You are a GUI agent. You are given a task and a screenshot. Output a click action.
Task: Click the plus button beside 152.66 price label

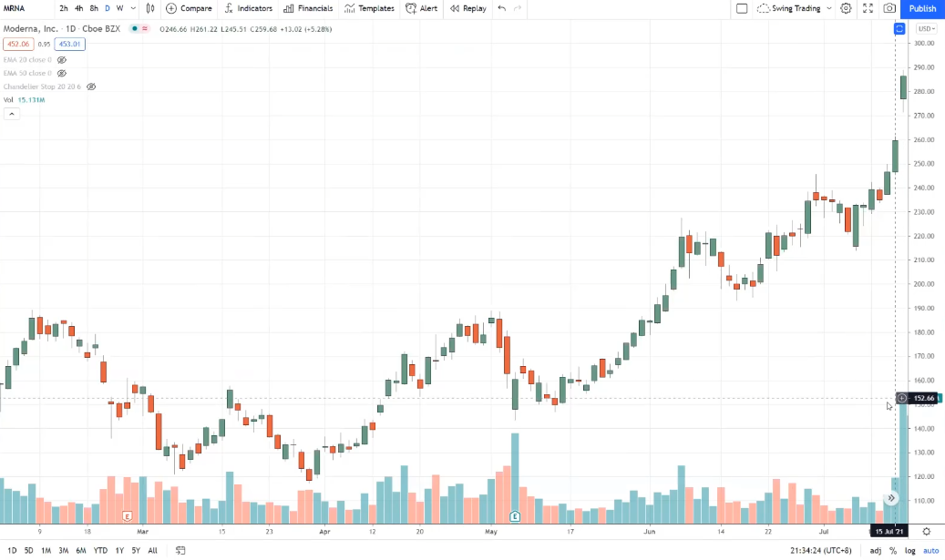tap(901, 398)
